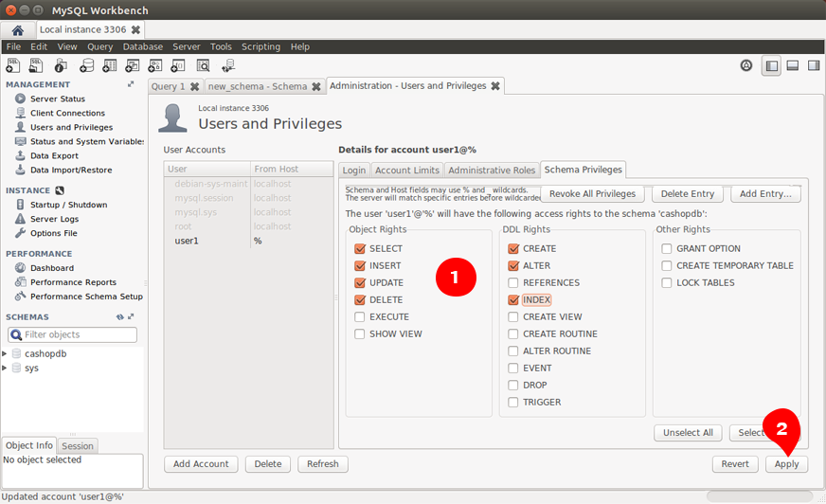Create a new SQL tab icon
Viewport: 826px width, 504px height.
[x=12, y=65]
